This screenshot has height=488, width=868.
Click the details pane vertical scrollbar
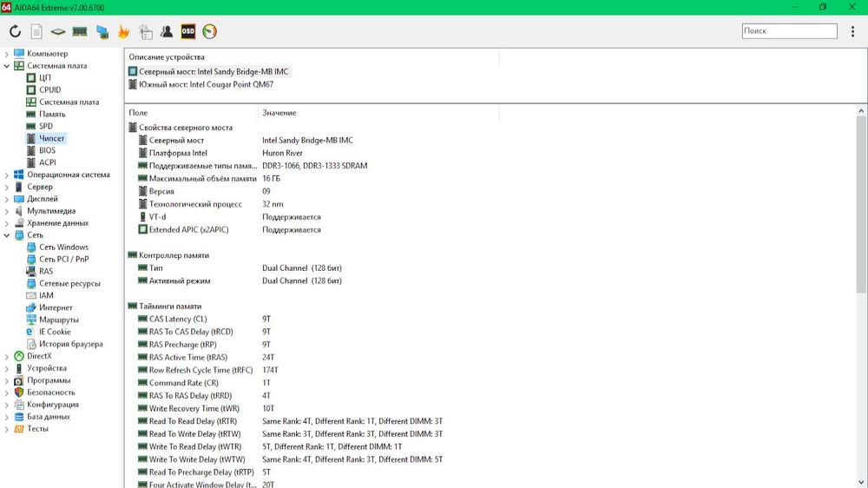(861, 205)
